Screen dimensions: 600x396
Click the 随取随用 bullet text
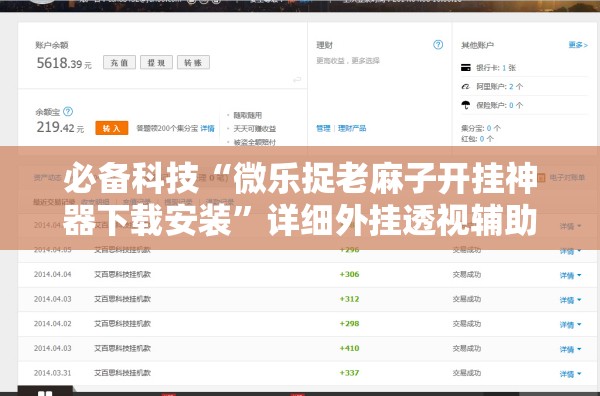(248, 115)
